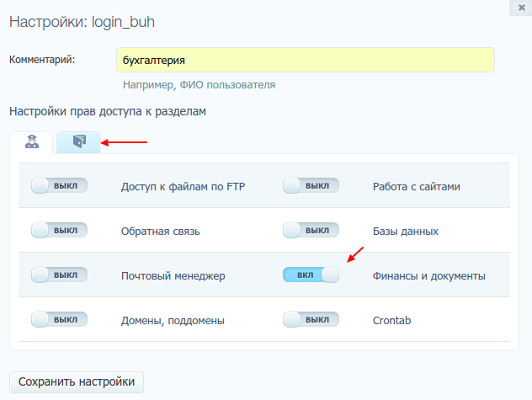Image resolution: width=532 pixels, height=400 pixels.
Task: Click the Базы данных label
Action: tap(405, 231)
